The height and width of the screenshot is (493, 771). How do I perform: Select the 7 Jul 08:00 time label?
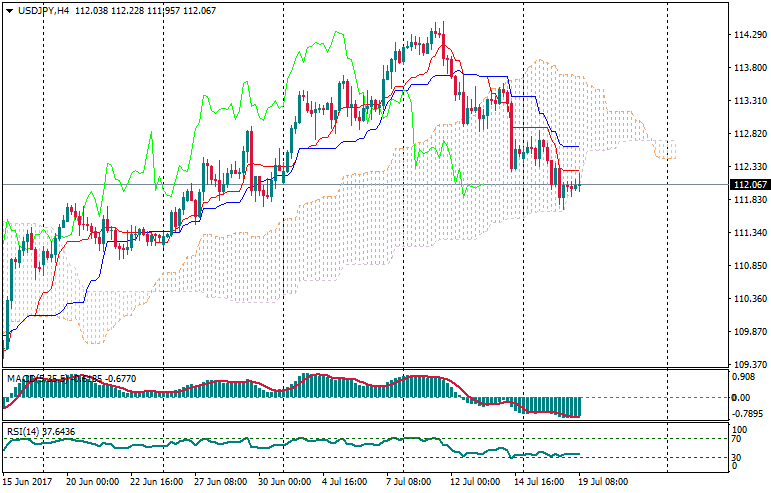click(x=411, y=482)
